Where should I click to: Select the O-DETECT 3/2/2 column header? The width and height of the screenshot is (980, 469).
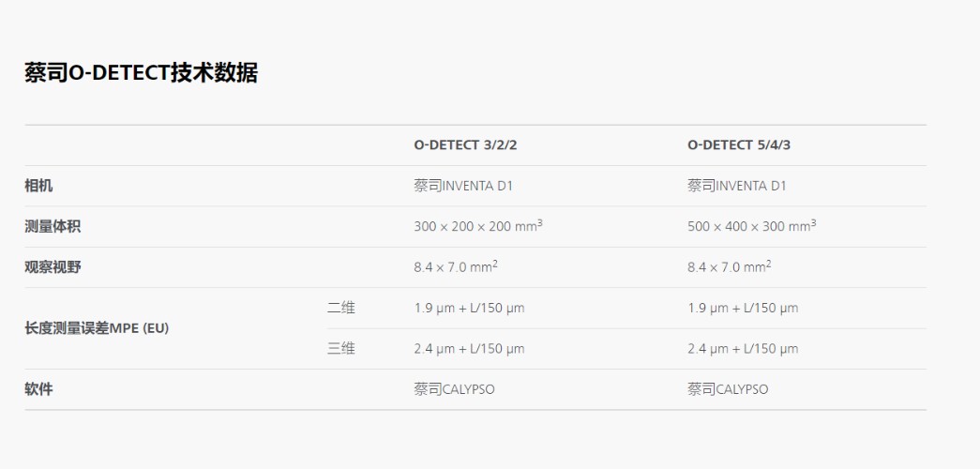(x=465, y=145)
